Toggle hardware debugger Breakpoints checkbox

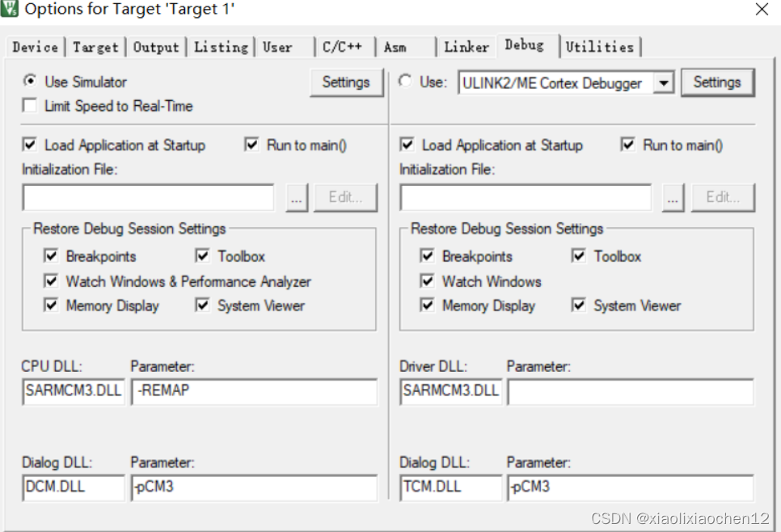pyautogui.click(x=427, y=255)
